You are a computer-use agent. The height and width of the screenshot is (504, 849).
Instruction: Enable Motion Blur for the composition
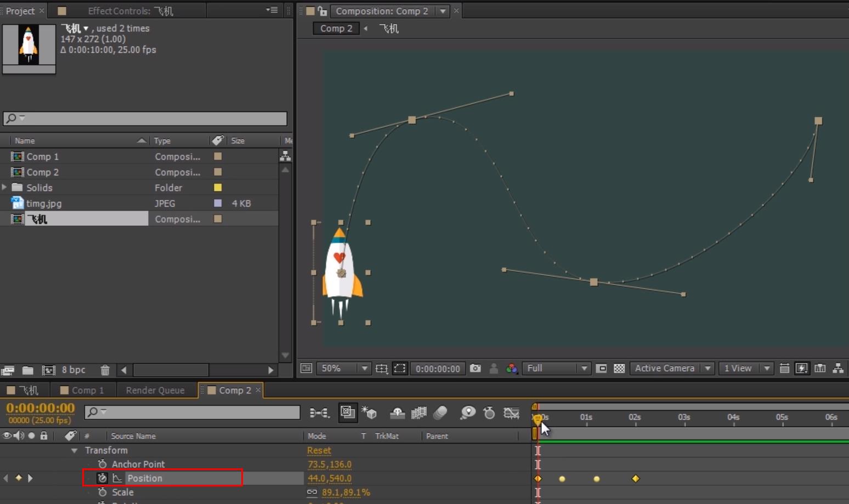coord(440,413)
